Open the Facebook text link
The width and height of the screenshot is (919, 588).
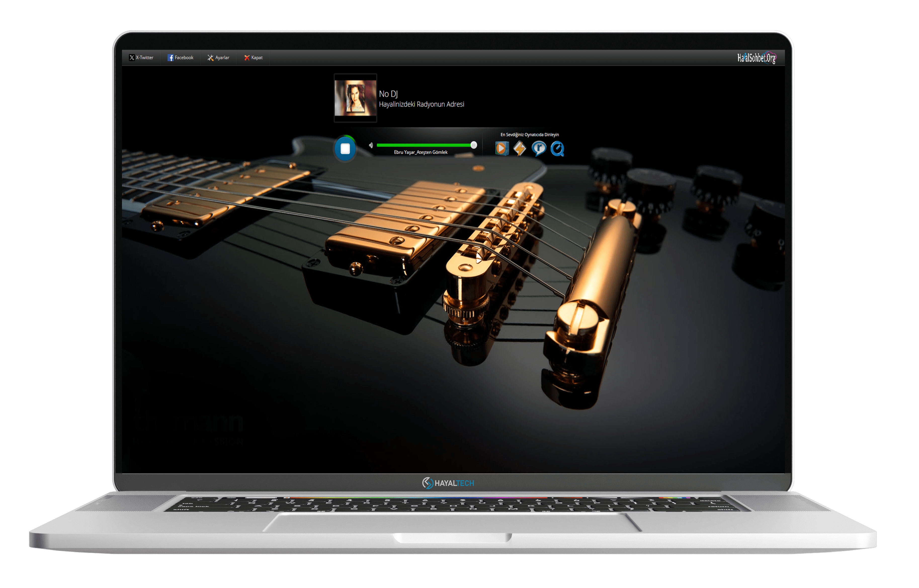pyautogui.click(x=184, y=58)
